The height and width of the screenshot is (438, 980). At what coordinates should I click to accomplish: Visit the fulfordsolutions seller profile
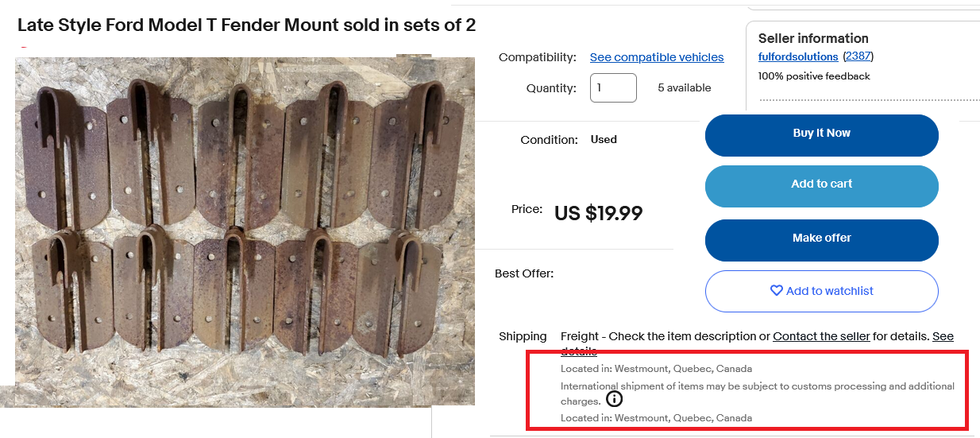pos(798,56)
